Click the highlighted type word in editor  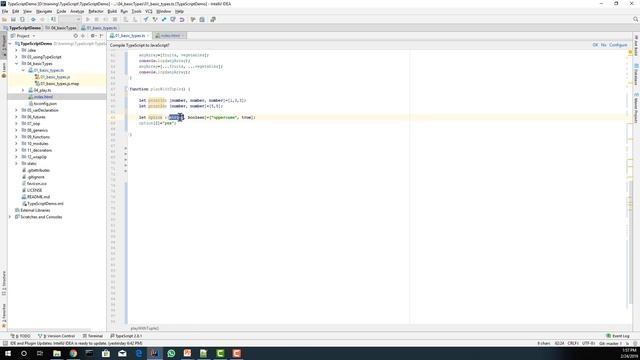tap(176, 118)
